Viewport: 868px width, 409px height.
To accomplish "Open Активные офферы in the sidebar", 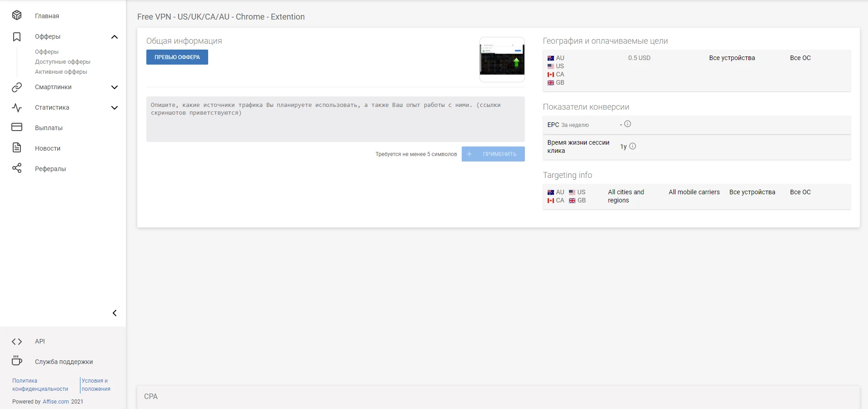I will click(61, 72).
